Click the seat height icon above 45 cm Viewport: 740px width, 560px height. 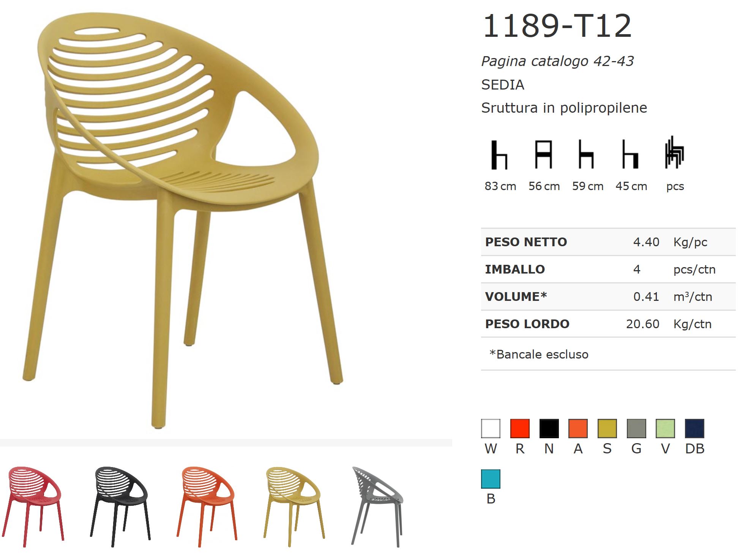click(630, 154)
